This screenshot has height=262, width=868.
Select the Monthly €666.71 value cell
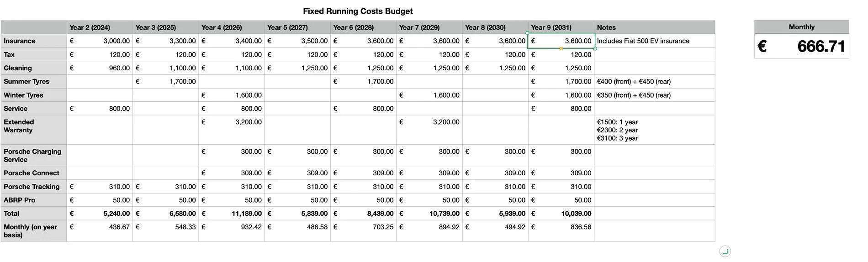point(801,46)
